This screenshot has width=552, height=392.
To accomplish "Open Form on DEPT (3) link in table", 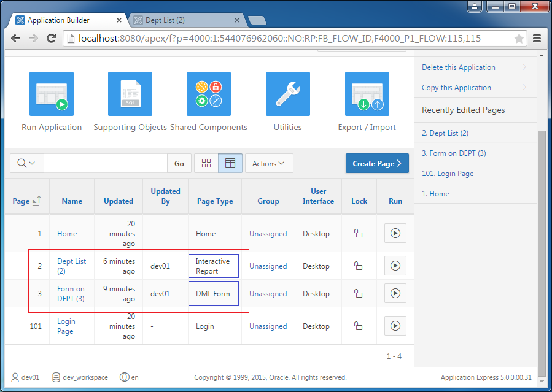I will click(71, 294).
